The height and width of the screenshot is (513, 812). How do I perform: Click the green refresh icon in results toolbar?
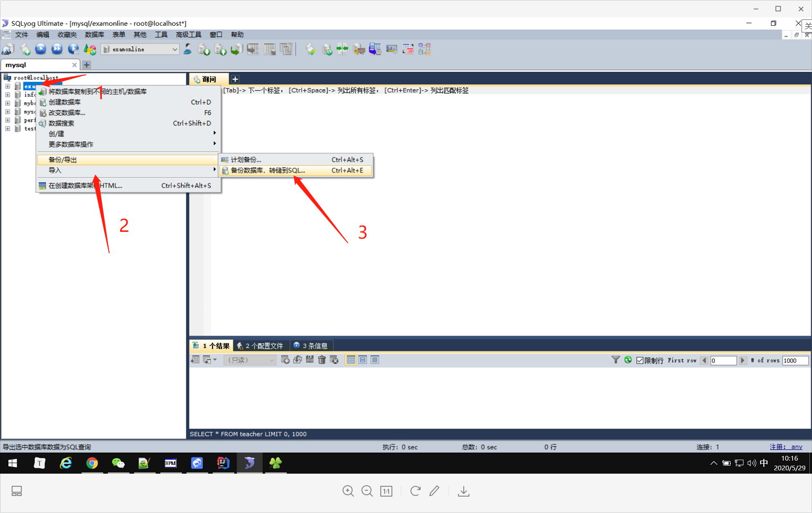click(628, 360)
